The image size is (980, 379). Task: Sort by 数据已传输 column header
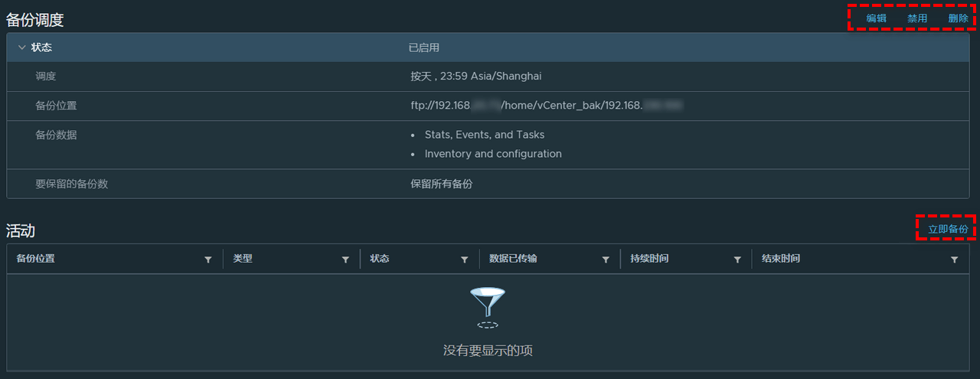[513, 259]
